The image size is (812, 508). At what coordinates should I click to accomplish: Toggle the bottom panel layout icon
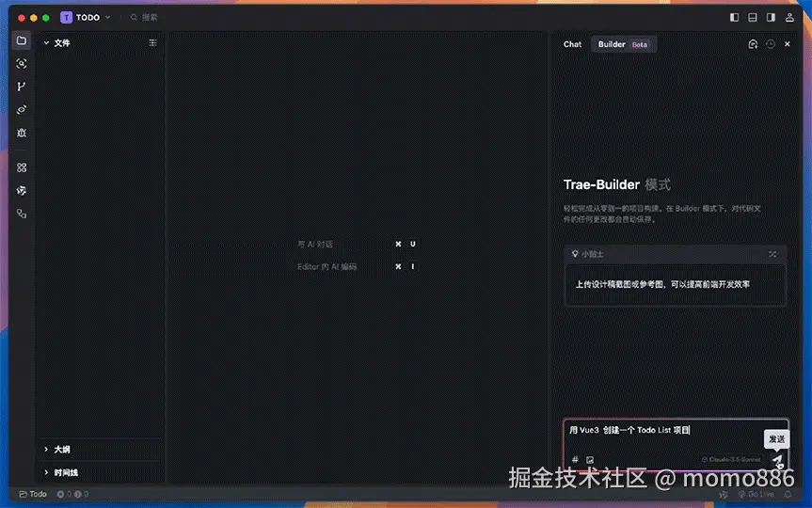click(753, 17)
